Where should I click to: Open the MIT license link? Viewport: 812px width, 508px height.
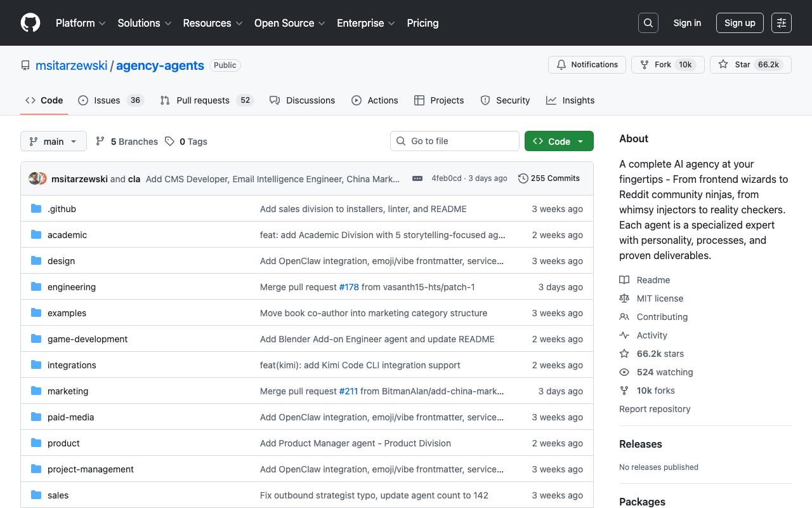click(660, 298)
